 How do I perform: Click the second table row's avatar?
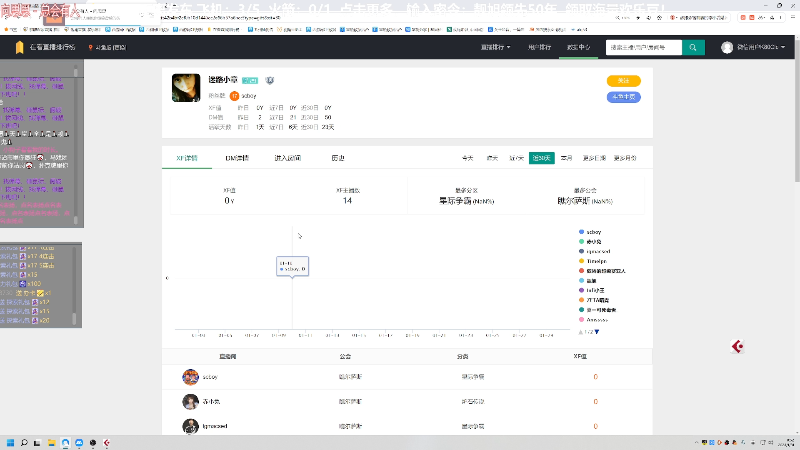[x=190, y=402]
